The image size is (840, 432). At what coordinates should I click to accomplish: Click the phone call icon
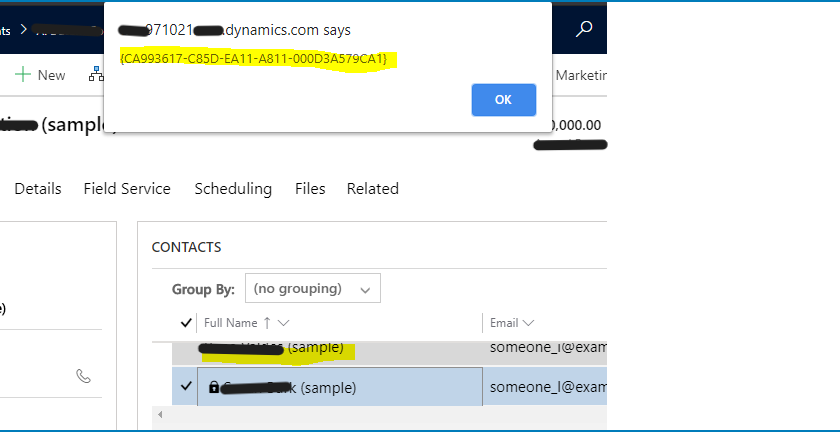[84, 376]
